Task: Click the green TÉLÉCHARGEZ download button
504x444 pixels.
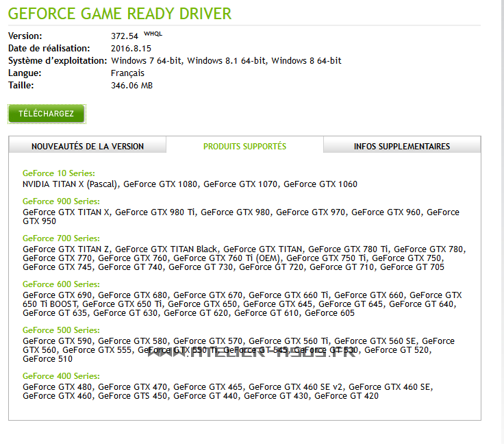Action: (x=46, y=114)
